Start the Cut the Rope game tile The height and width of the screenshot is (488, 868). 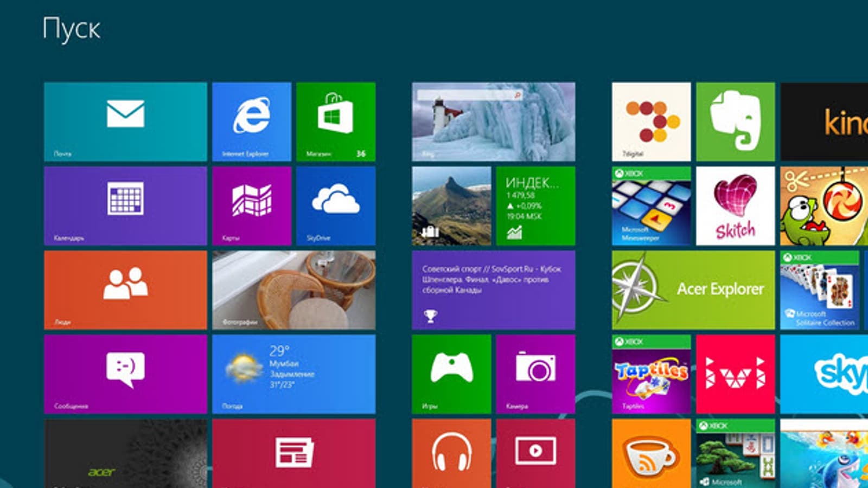[x=824, y=206]
